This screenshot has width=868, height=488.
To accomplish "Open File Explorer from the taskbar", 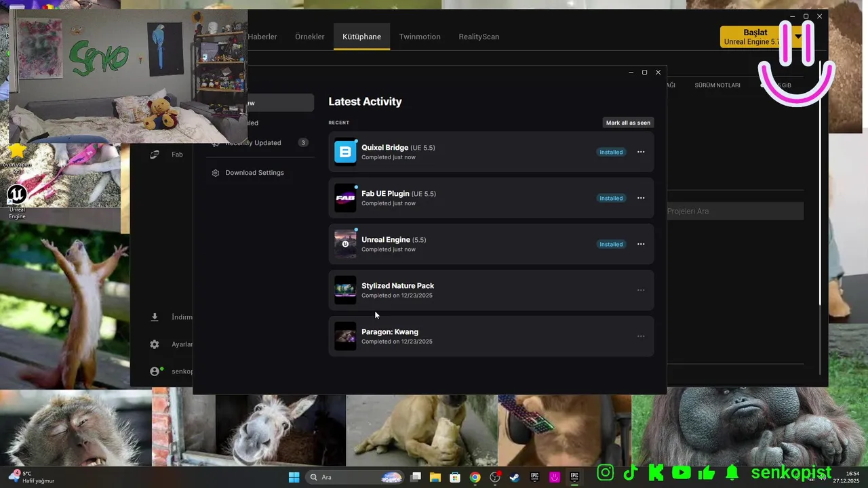I will coord(435,477).
